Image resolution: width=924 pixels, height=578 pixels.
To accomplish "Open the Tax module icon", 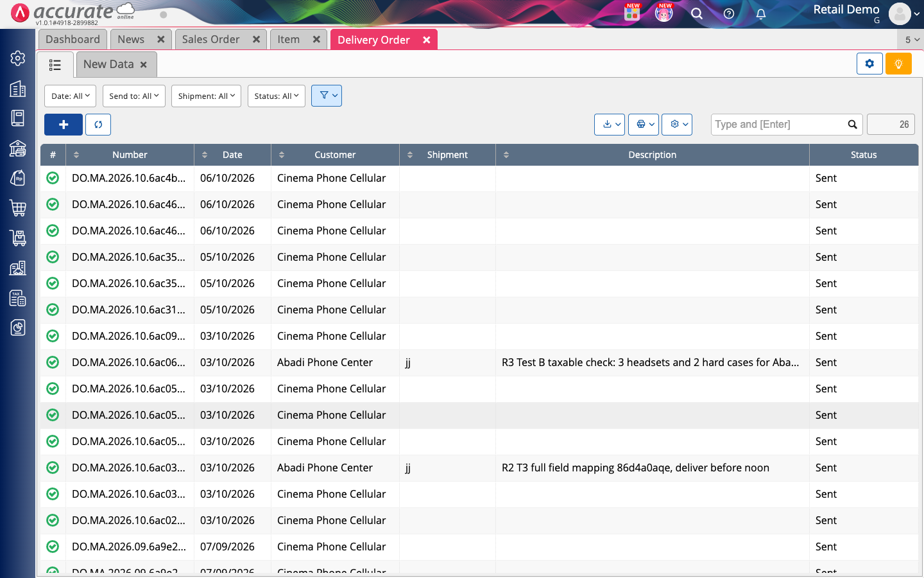I will 18,298.
